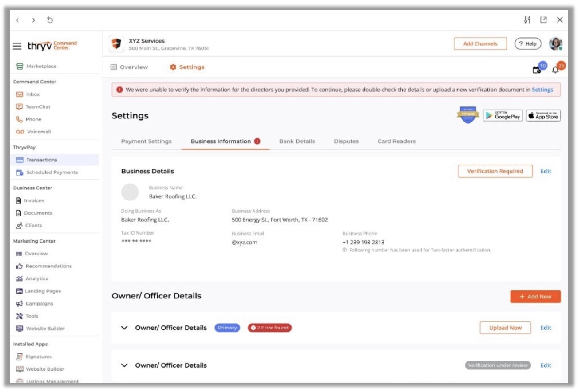Open Phone in the sidebar

[x=29, y=119]
